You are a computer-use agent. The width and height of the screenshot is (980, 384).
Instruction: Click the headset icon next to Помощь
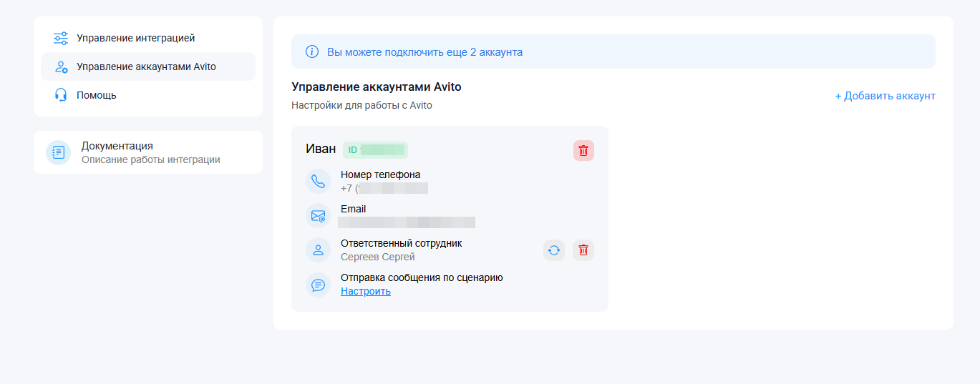point(61,95)
